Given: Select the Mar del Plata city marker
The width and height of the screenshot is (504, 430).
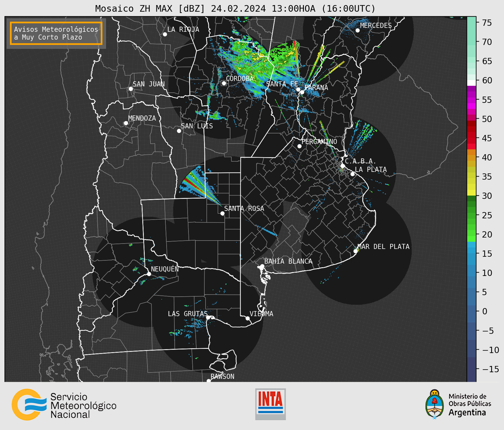Looking at the screenshot, I should [356, 251].
